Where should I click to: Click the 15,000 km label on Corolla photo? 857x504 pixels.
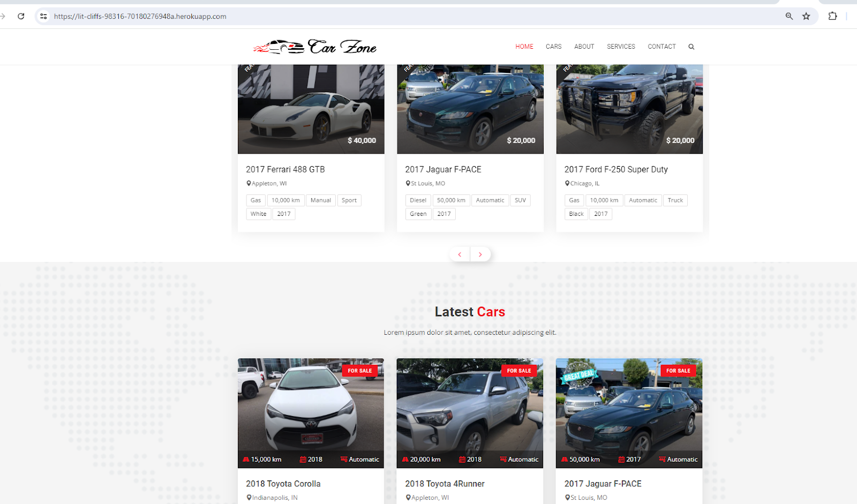pyautogui.click(x=266, y=460)
